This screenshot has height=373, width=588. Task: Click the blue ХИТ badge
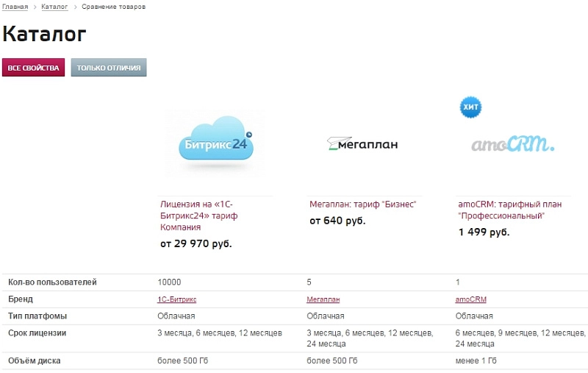click(x=470, y=107)
